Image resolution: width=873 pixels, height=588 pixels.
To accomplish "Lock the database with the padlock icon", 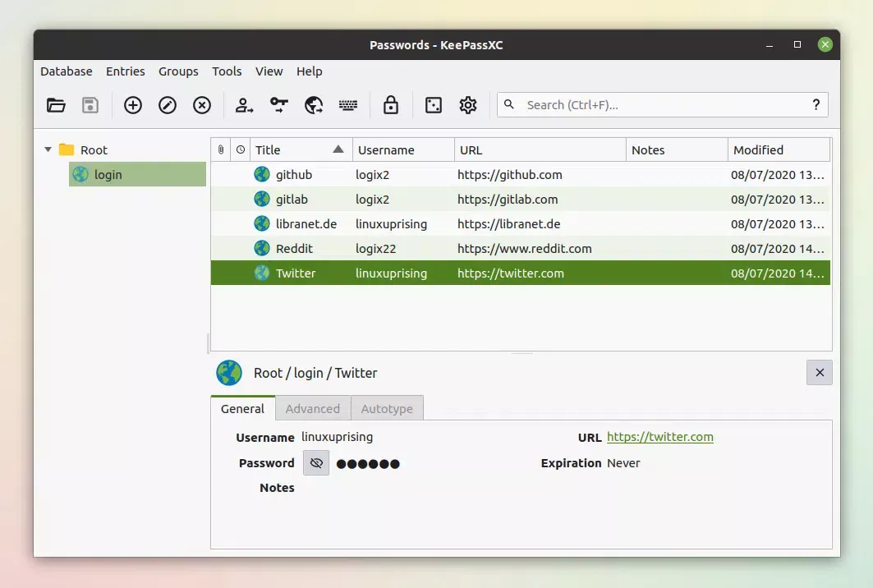I will point(390,105).
